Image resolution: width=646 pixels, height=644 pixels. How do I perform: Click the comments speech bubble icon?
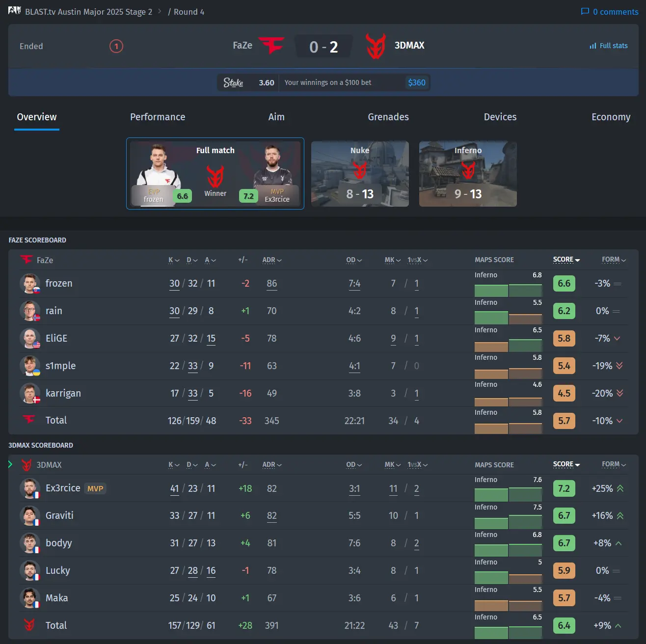click(x=585, y=11)
